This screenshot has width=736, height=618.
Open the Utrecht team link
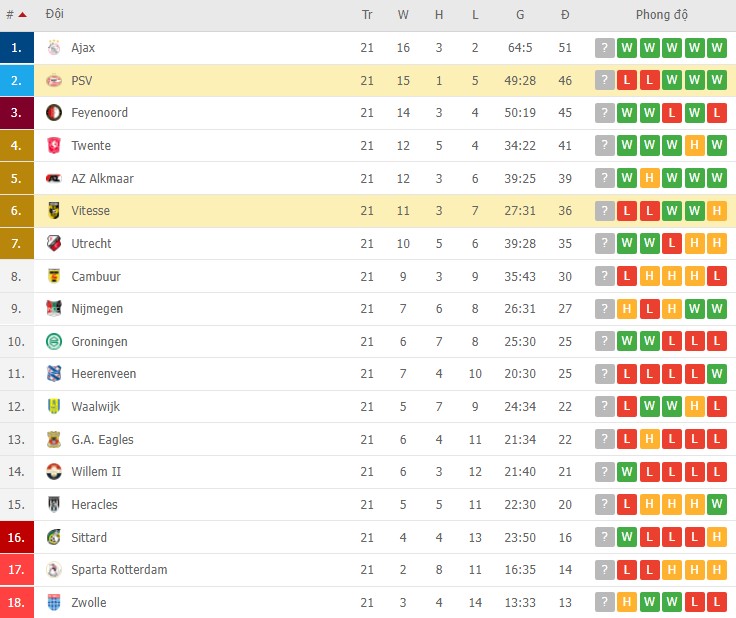[91, 244]
